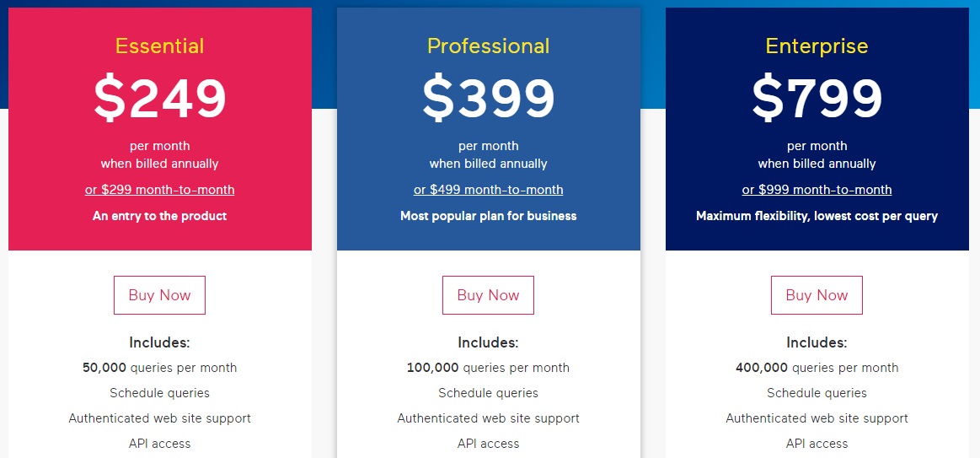Click Schedule queries under Professional plan
Image resolution: width=980 pixels, height=458 pixels.
[488, 393]
